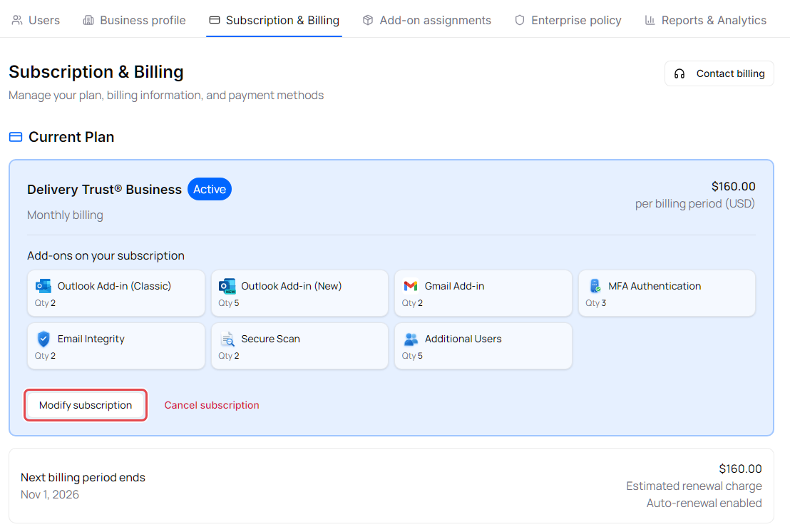Click the Modify subscription button
The image size is (790, 532).
pyautogui.click(x=86, y=405)
